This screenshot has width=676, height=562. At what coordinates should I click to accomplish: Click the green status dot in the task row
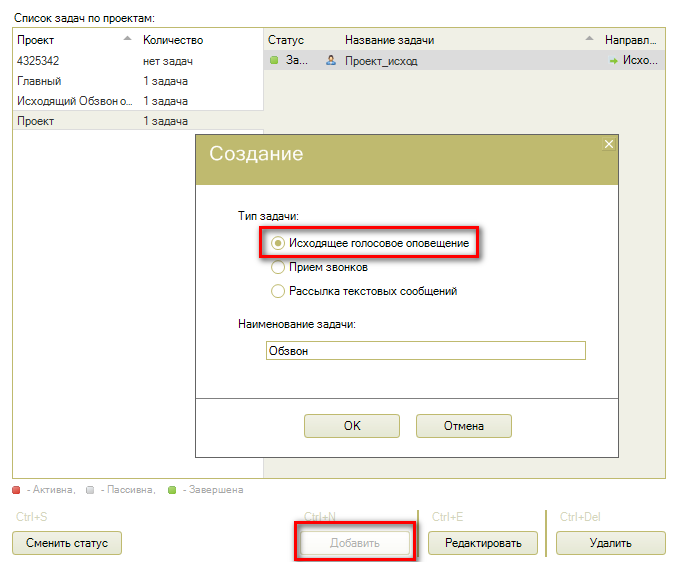pyautogui.click(x=274, y=61)
